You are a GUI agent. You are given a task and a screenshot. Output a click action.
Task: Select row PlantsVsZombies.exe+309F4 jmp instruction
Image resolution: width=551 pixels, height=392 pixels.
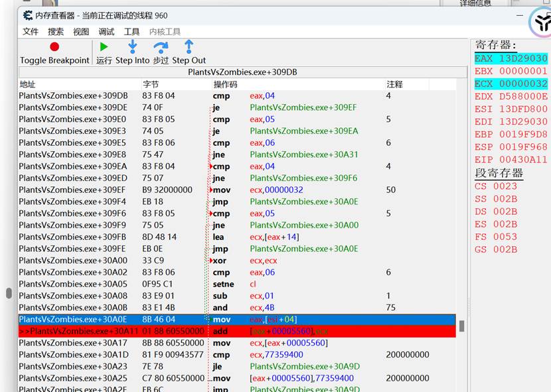click(237, 202)
